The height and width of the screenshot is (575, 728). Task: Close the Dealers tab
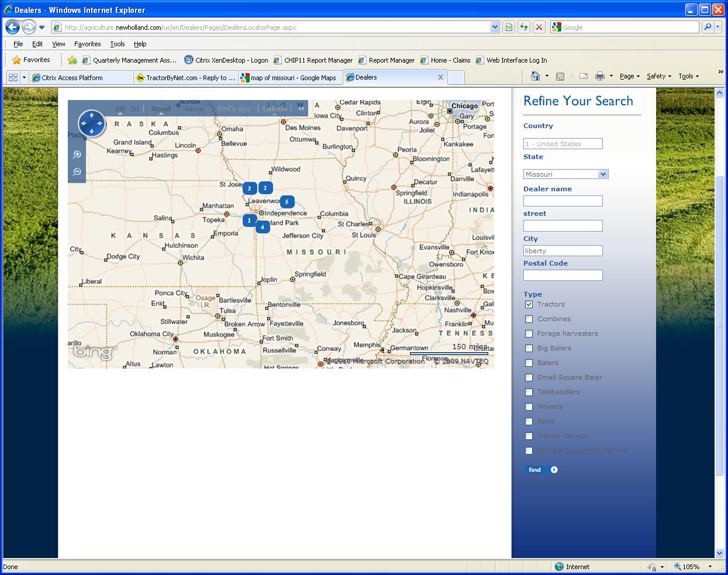click(x=440, y=77)
